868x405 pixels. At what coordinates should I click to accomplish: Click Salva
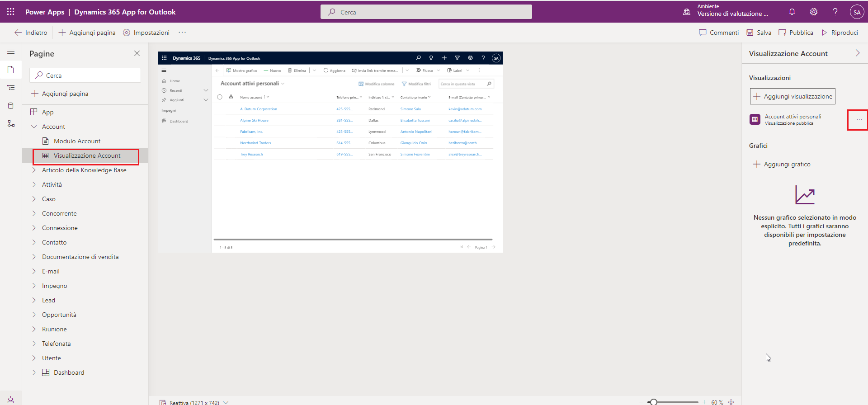(759, 33)
